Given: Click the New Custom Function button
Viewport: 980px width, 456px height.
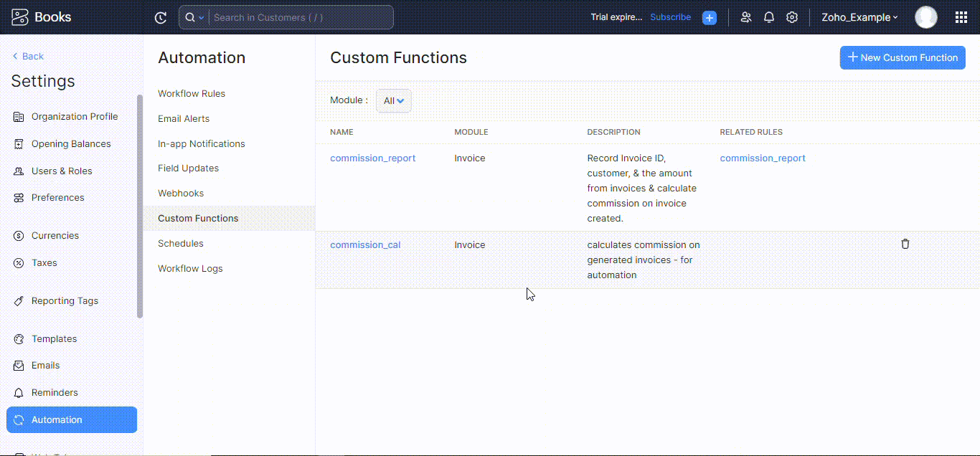Looking at the screenshot, I should coord(903,57).
